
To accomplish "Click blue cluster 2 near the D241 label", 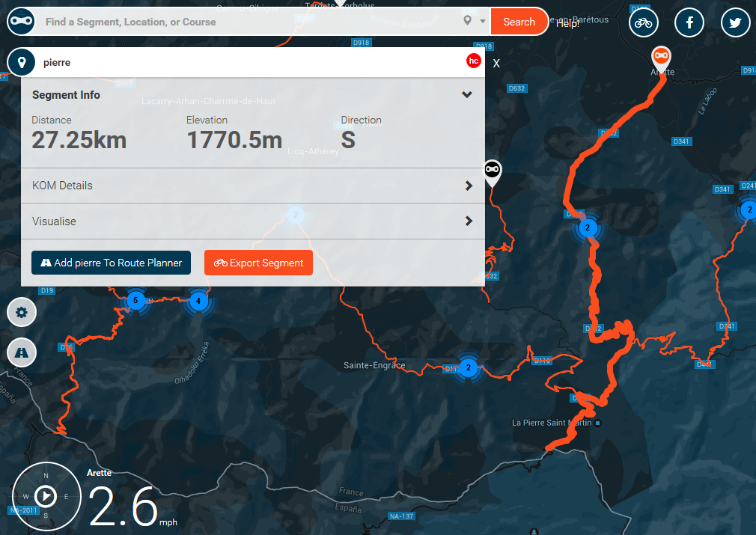I will (749, 210).
